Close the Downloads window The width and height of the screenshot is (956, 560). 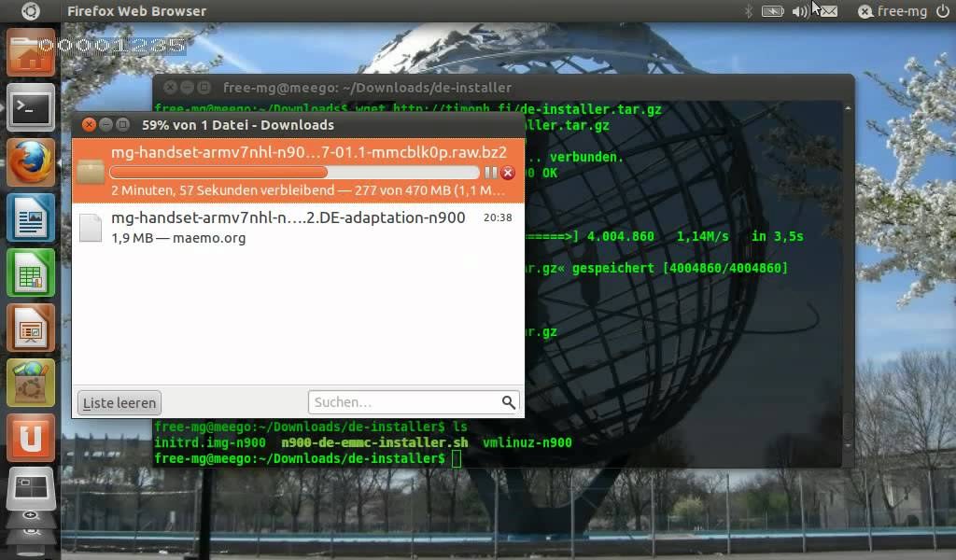[89, 124]
